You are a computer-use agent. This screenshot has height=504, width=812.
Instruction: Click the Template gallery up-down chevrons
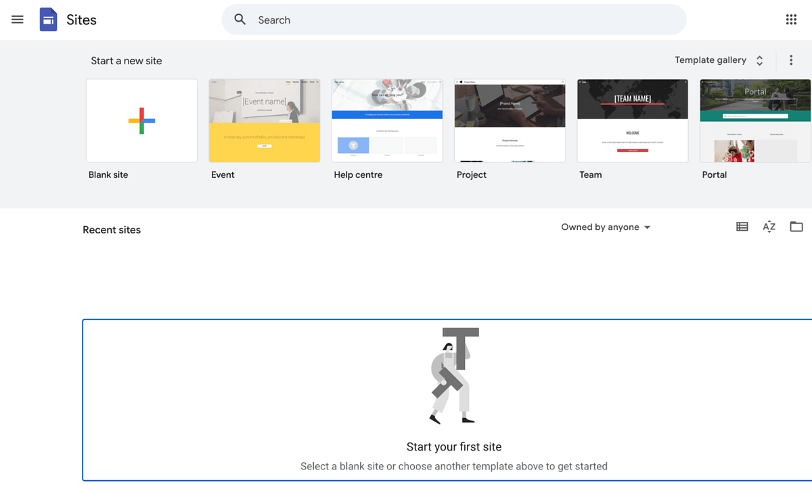click(759, 60)
